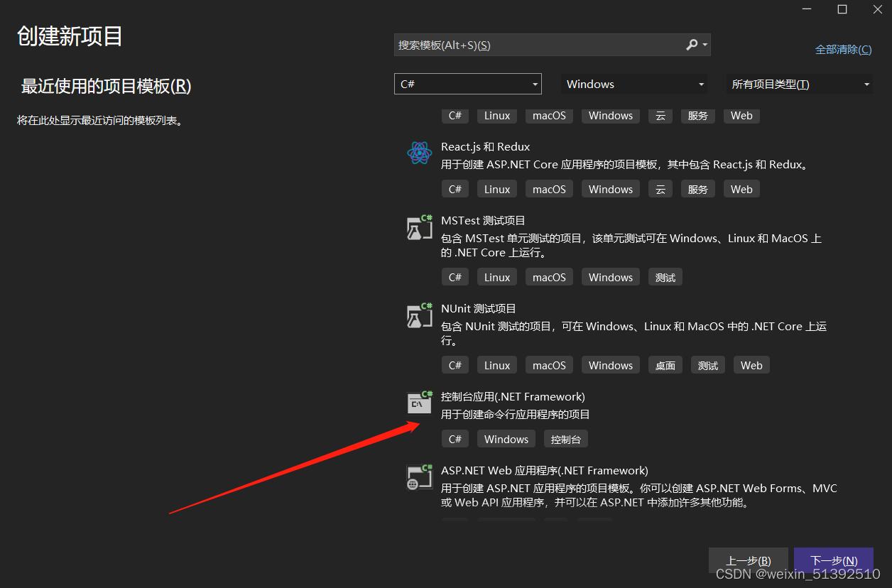Click the NUnit test project icon
The image size is (892, 588).
click(x=419, y=315)
